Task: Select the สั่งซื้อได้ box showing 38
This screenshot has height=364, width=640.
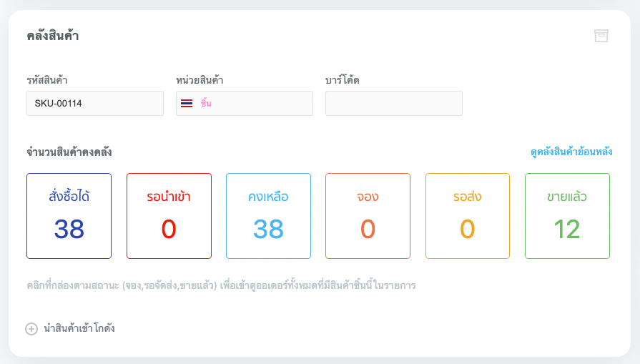Action: (x=69, y=216)
